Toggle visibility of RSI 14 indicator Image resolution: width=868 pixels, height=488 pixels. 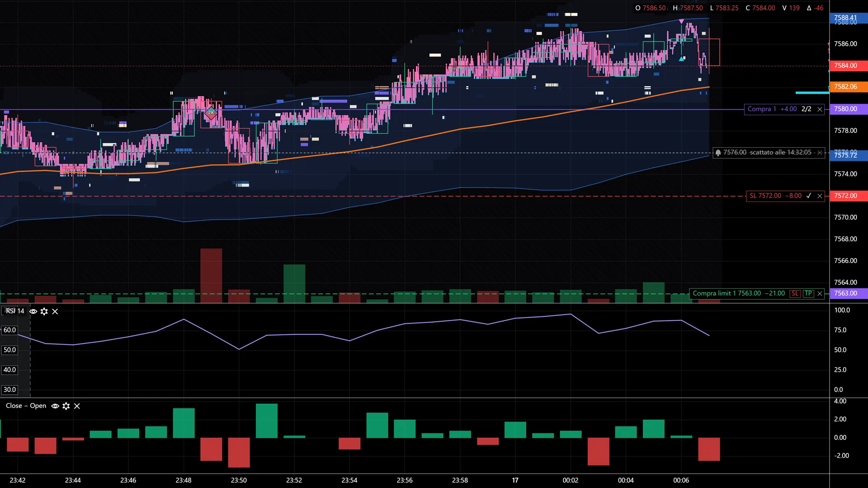[33, 311]
